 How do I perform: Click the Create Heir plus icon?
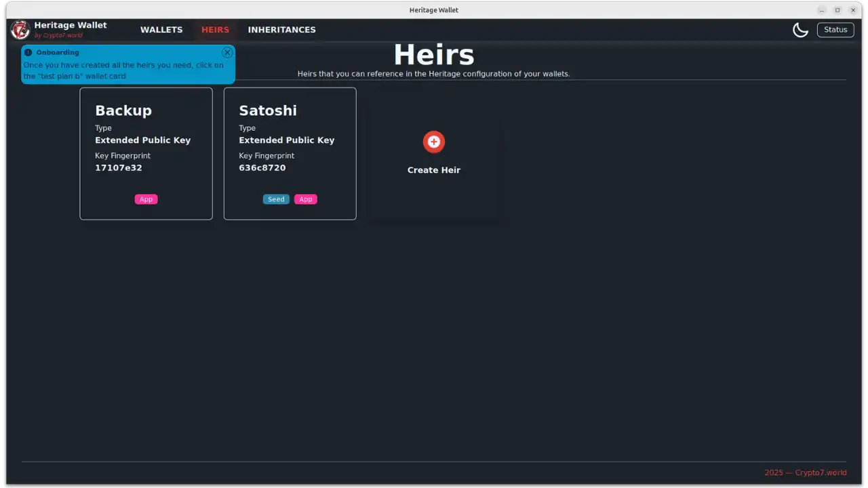[433, 142]
